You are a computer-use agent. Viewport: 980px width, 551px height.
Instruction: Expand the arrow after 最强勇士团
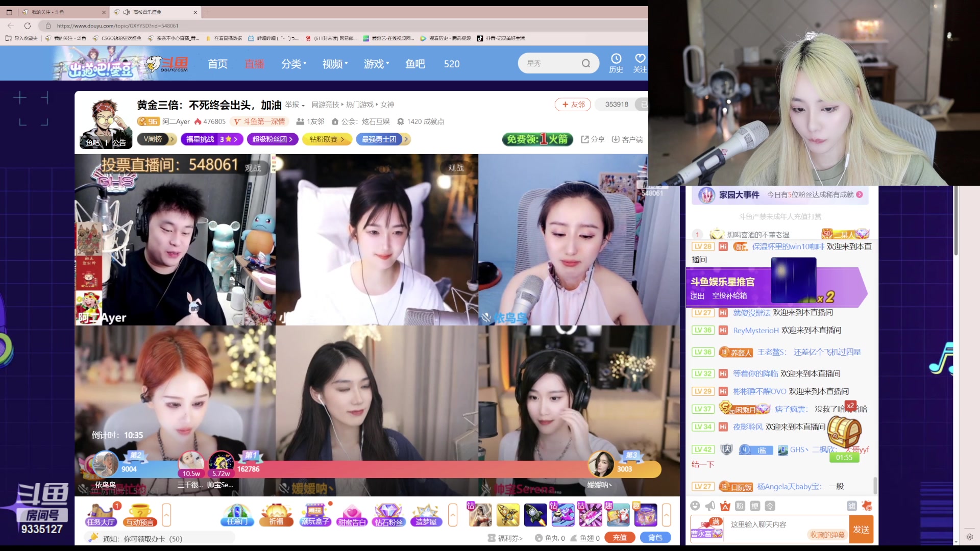(x=406, y=139)
